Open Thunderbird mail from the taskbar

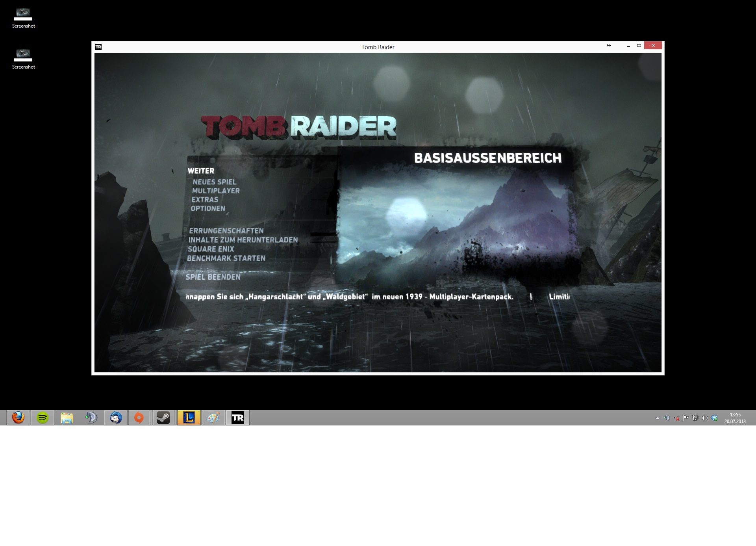tap(116, 418)
